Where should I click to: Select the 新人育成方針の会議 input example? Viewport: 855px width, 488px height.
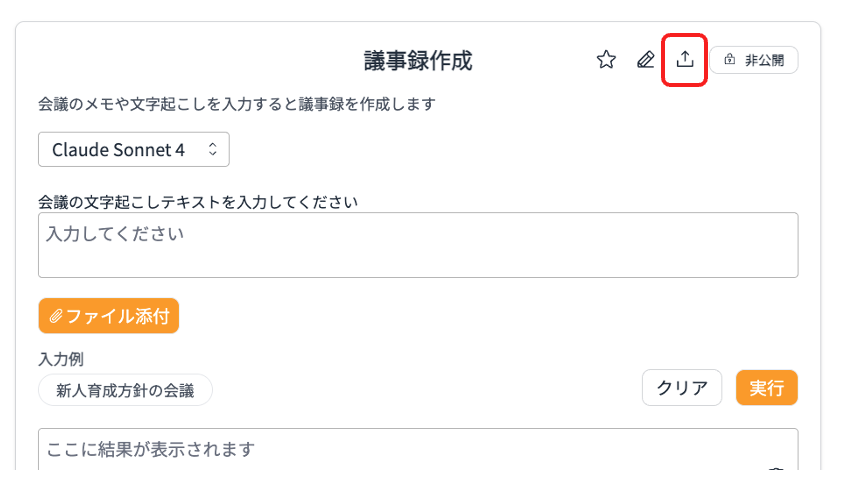[125, 390]
